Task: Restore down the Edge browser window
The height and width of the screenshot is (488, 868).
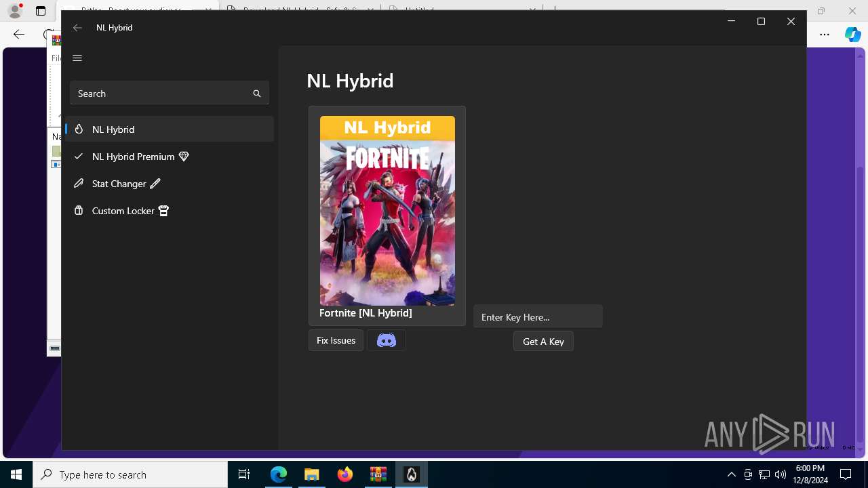Action: point(821,11)
